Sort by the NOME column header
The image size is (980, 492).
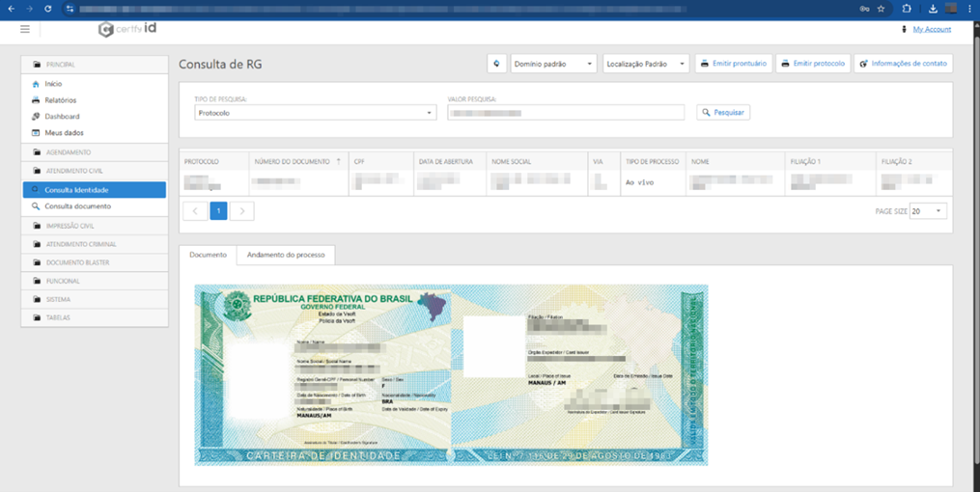(x=735, y=162)
